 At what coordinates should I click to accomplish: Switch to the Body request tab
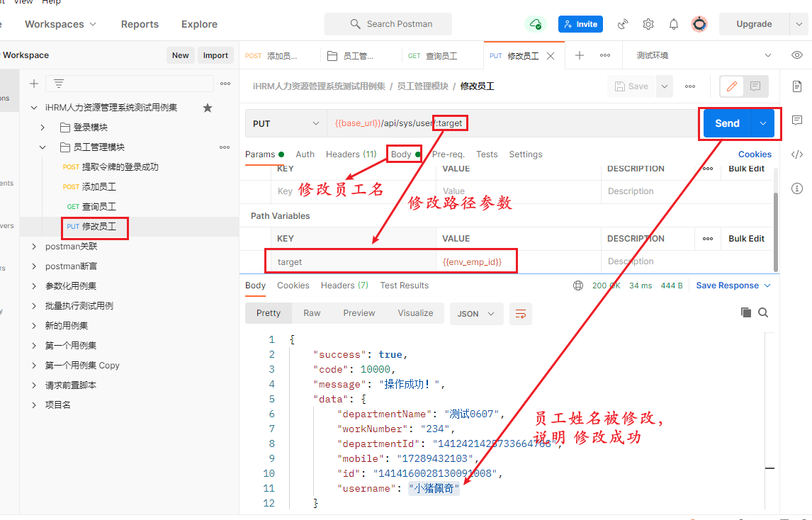click(x=401, y=154)
